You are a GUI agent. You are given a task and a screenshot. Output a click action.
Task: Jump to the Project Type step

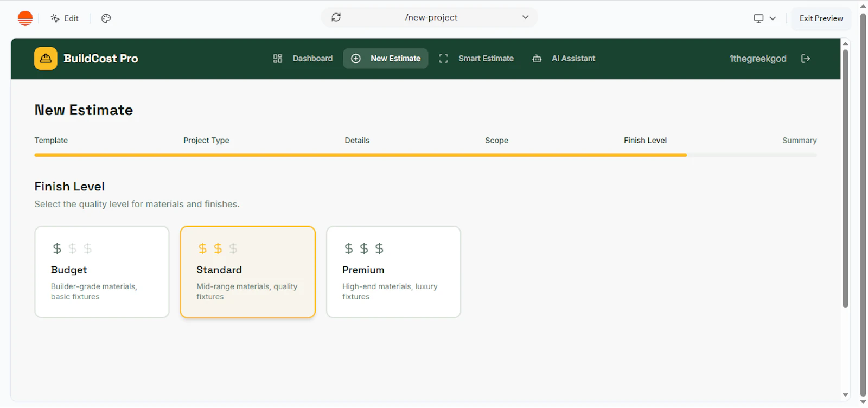tap(206, 140)
